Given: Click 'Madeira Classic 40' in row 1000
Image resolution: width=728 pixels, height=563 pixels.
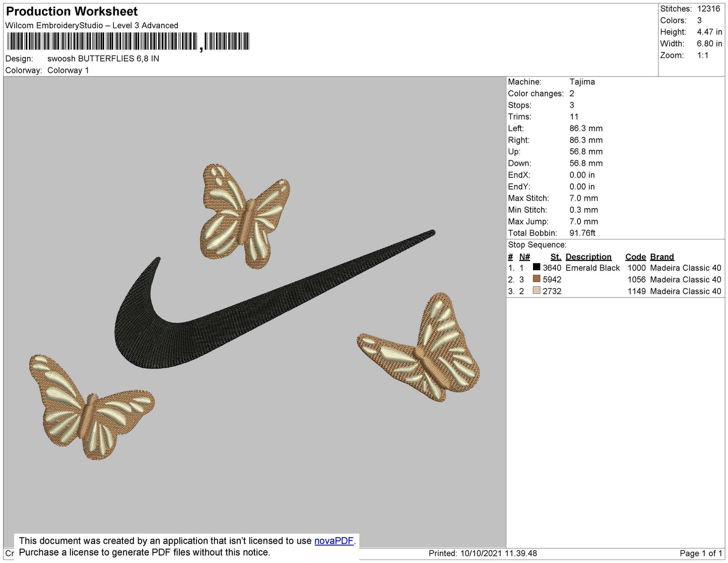Looking at the screenshot, I should click(686, 268).
